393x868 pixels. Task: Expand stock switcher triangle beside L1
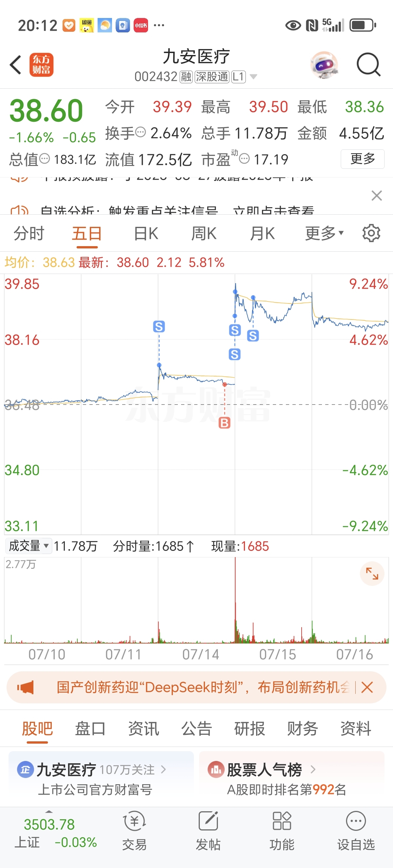(253, 77)
